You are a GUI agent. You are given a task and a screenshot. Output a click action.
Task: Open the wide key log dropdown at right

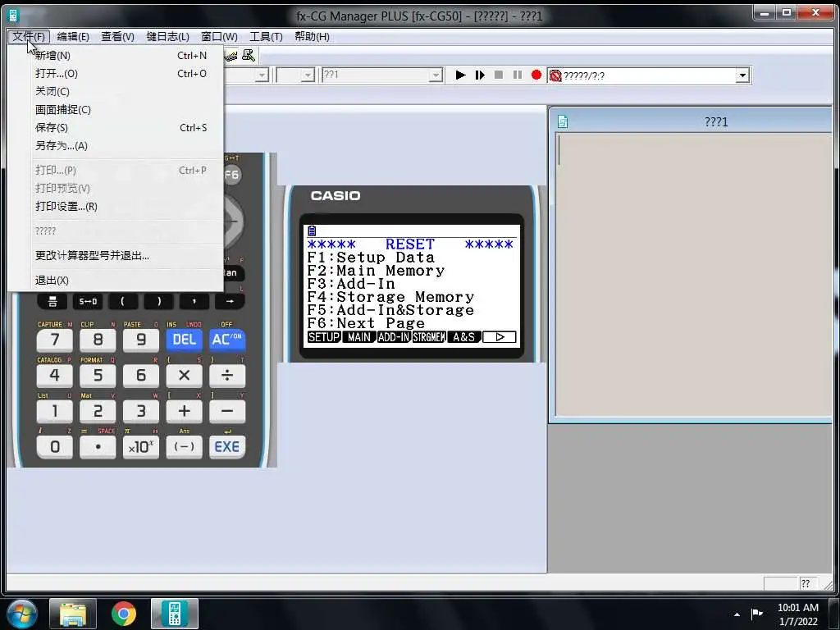(x=742, y=75)
